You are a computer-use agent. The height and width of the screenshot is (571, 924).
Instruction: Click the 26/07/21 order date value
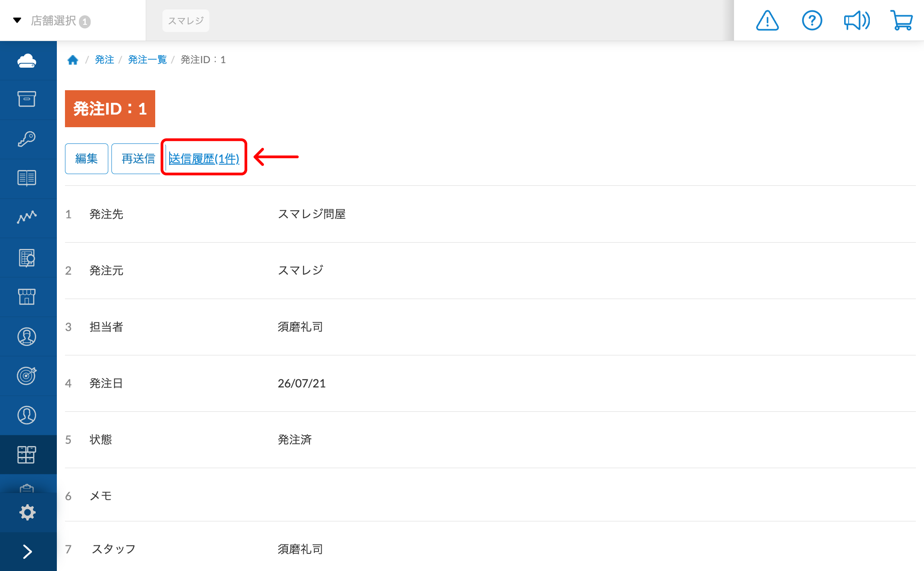pyautogui.click(x=301, y=383)
